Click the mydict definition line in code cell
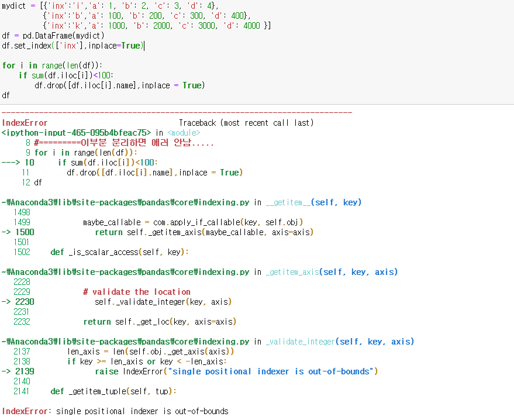514x420 pixels. [110, 5]
